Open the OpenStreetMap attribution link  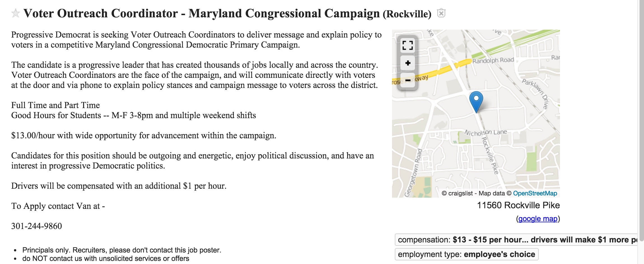pos(535,193)
